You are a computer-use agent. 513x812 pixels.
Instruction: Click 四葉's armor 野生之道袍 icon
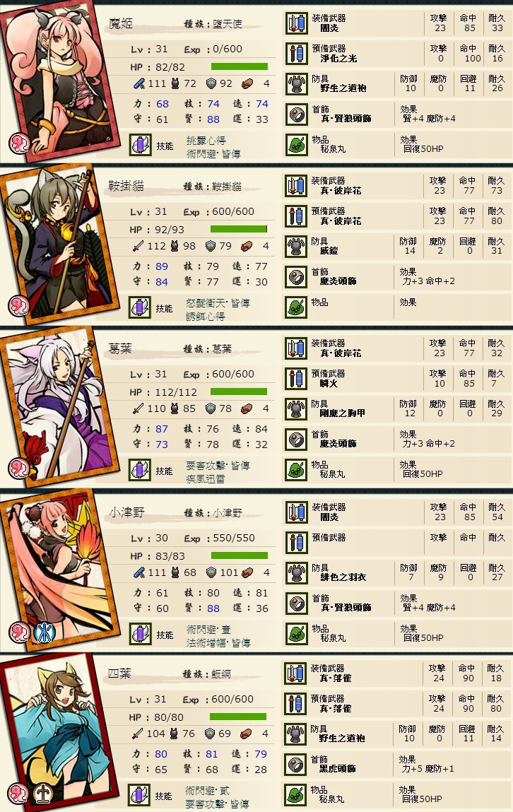295,735
